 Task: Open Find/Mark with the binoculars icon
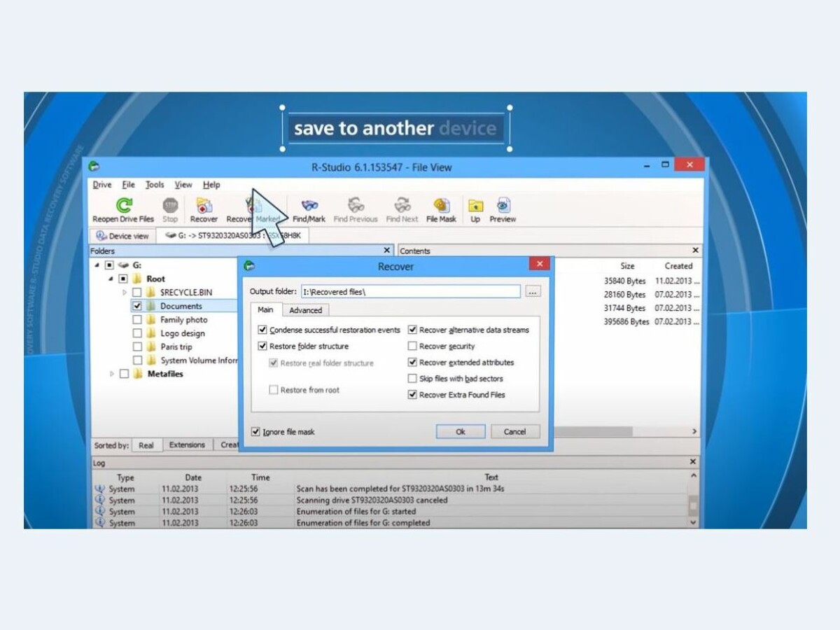point(309,205)
